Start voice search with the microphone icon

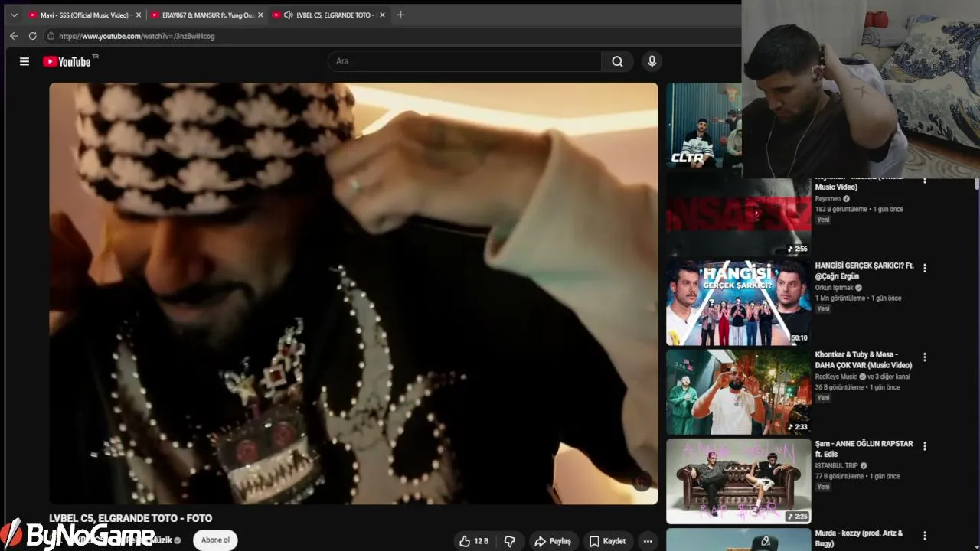point(652,61)
